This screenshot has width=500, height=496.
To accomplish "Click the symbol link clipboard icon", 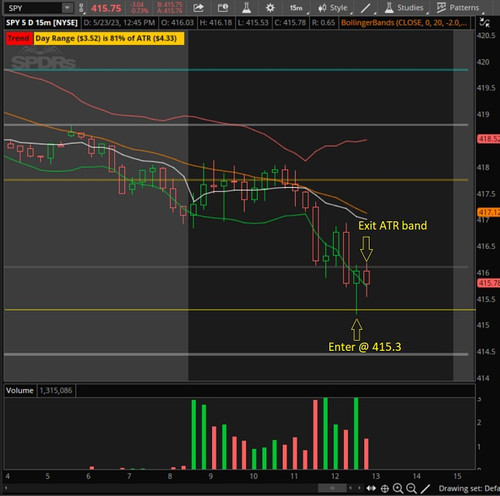I will (81, 8).
